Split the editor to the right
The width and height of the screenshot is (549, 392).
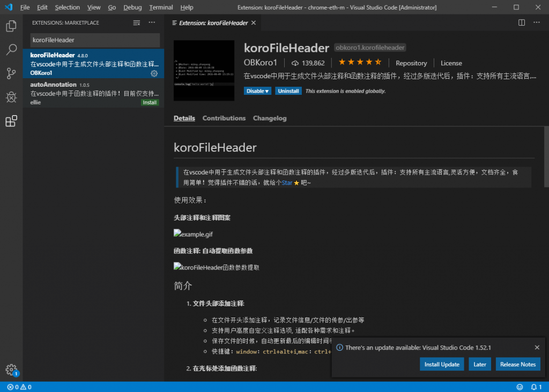pos(521,22)
